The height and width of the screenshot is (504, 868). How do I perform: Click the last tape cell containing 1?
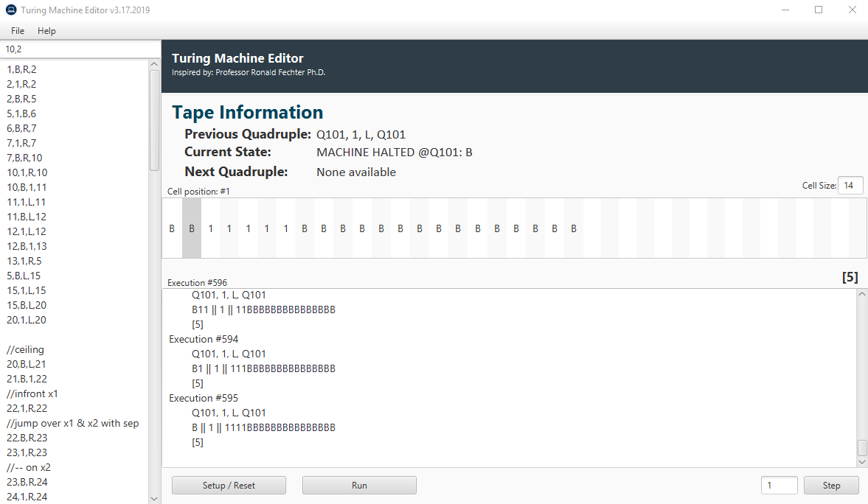pos(285,228)
